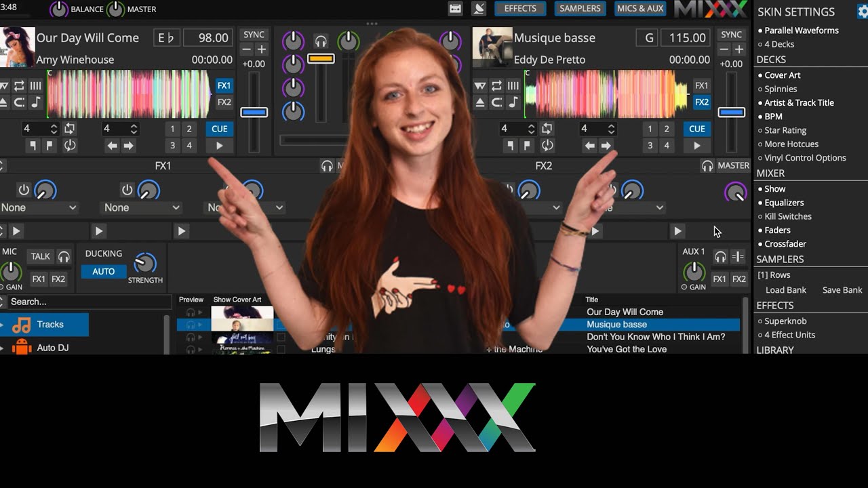Toggle Parallel Waveforms skin option

pos(798,30)
